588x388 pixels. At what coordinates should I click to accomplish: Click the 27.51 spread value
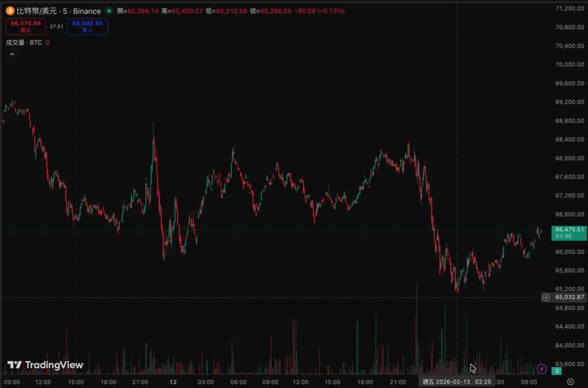point(56,26)
